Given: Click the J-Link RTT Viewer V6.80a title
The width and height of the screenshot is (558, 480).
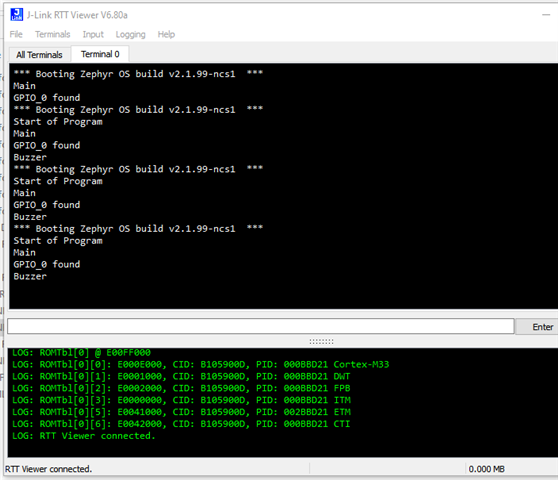Looking at the screenshot, I should [77, 15].
